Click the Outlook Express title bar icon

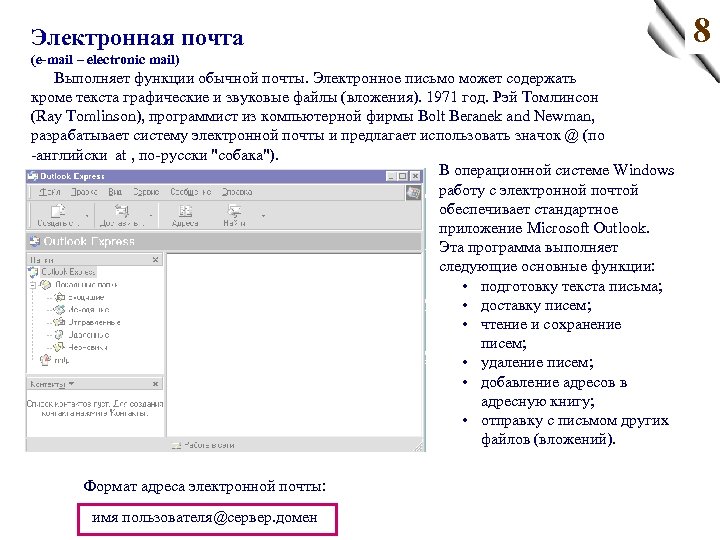pyautogui.click(x=33, y=176)
